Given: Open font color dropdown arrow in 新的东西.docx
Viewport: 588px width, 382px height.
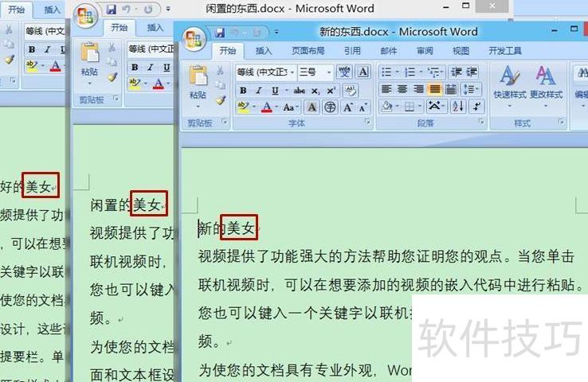Looking at the screenshot, I should (x=276, y=107).
